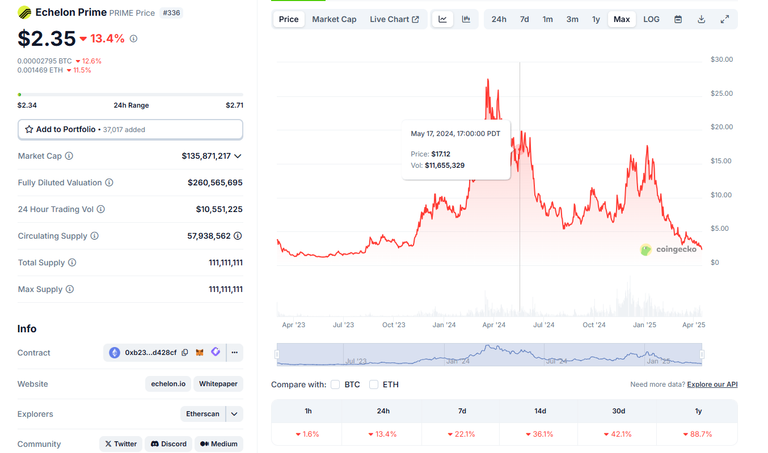Set chart range to 1m

coord(548,19)
